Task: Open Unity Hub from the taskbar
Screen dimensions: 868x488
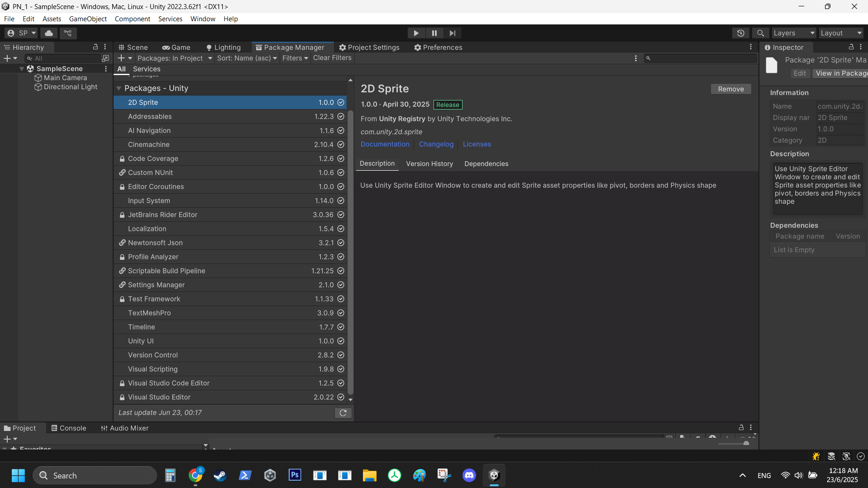Action: 270,475
